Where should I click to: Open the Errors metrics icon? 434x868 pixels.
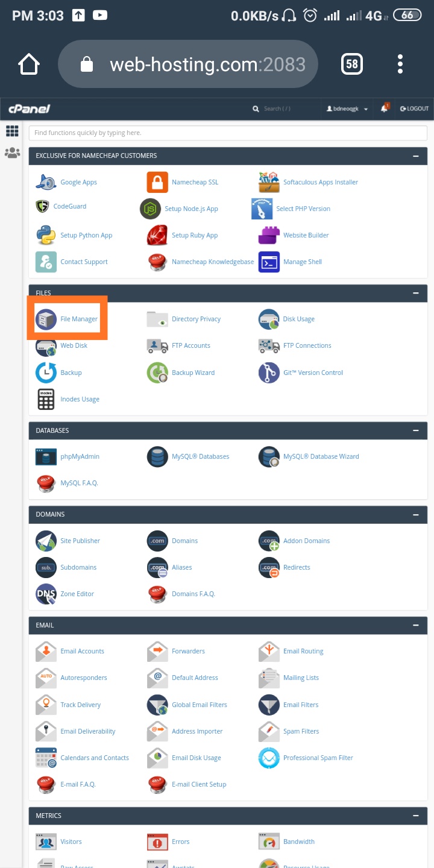click(157, 841)
